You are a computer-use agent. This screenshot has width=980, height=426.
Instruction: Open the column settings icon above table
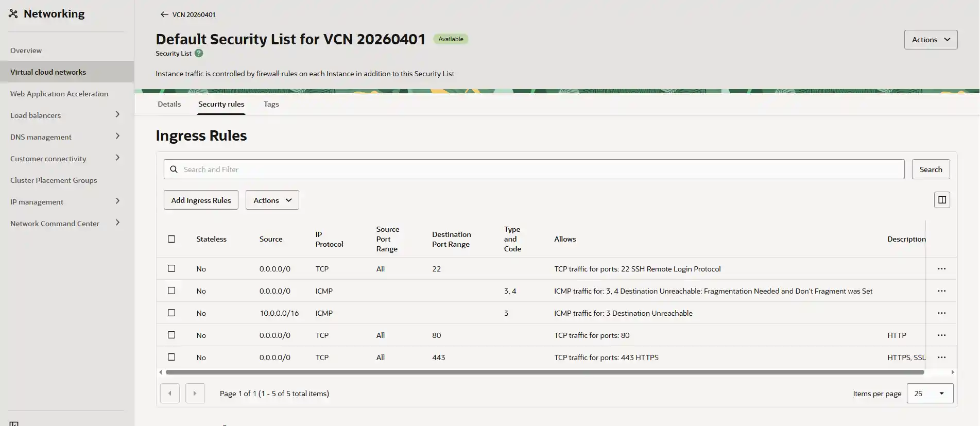(x=941, y=200)
